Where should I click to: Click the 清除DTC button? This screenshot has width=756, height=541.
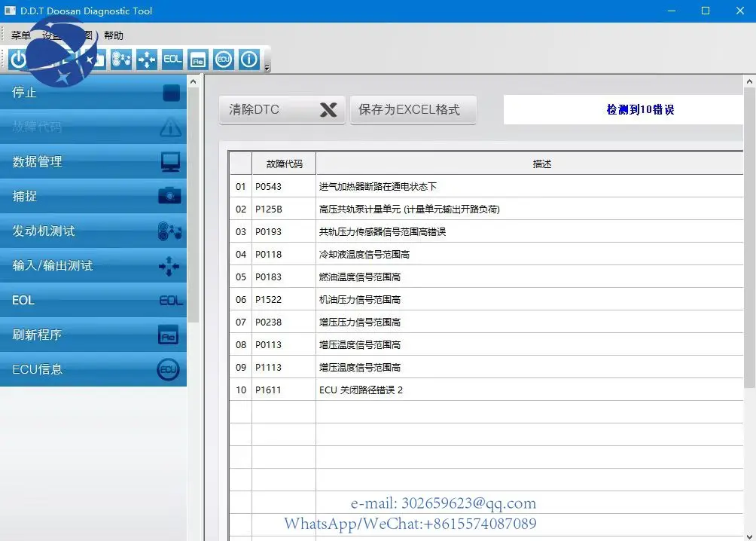click(282, 110)
